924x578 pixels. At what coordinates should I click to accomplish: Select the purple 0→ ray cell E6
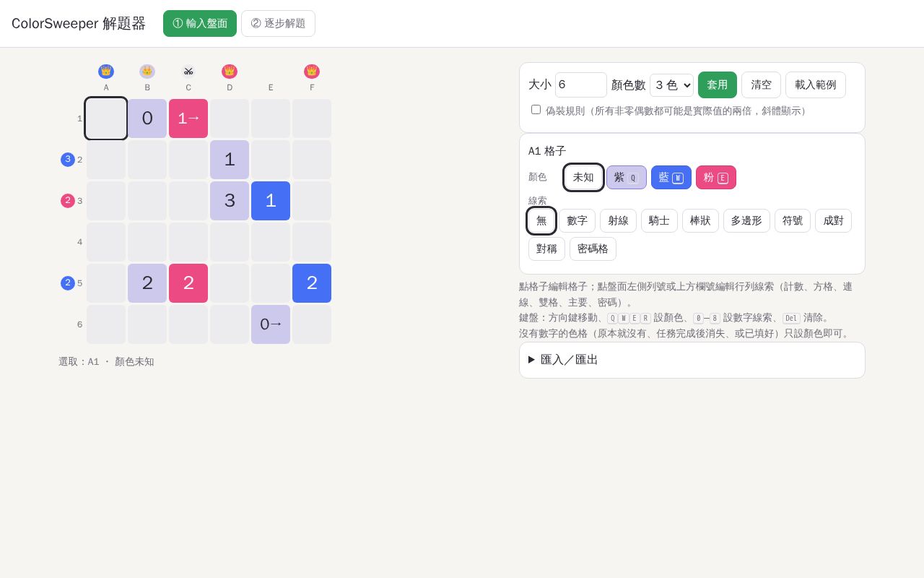coord(271,324)
